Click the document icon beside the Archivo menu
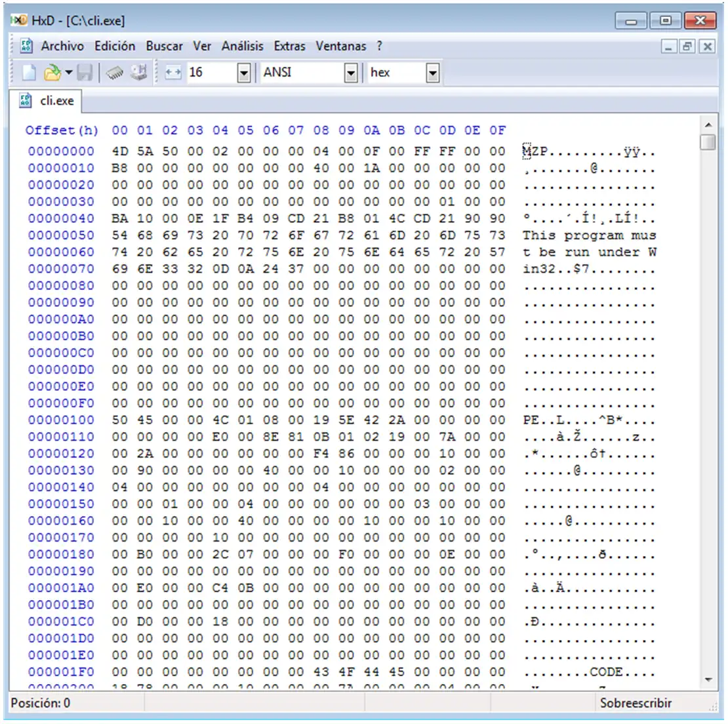 coord(26,46)
